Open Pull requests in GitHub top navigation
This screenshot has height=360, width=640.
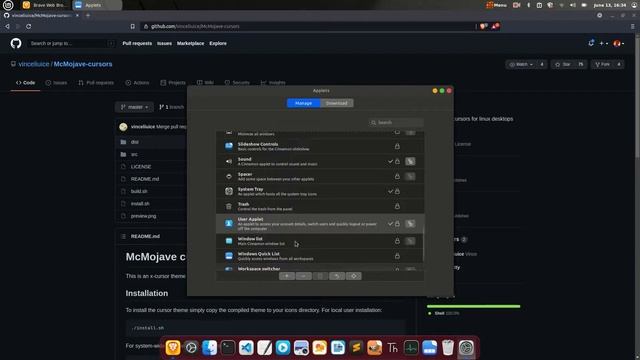pyautogui.click(x=137, y=43)
